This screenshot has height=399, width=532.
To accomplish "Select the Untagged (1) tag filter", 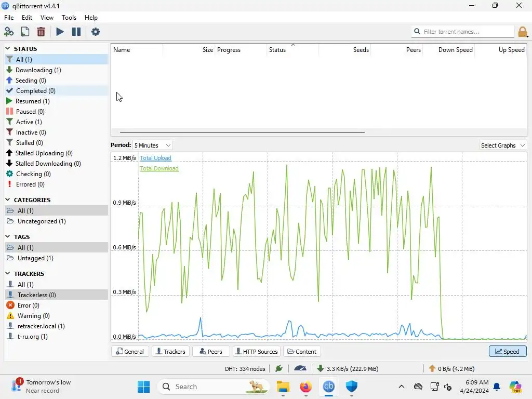I will [x=56, y=258].
